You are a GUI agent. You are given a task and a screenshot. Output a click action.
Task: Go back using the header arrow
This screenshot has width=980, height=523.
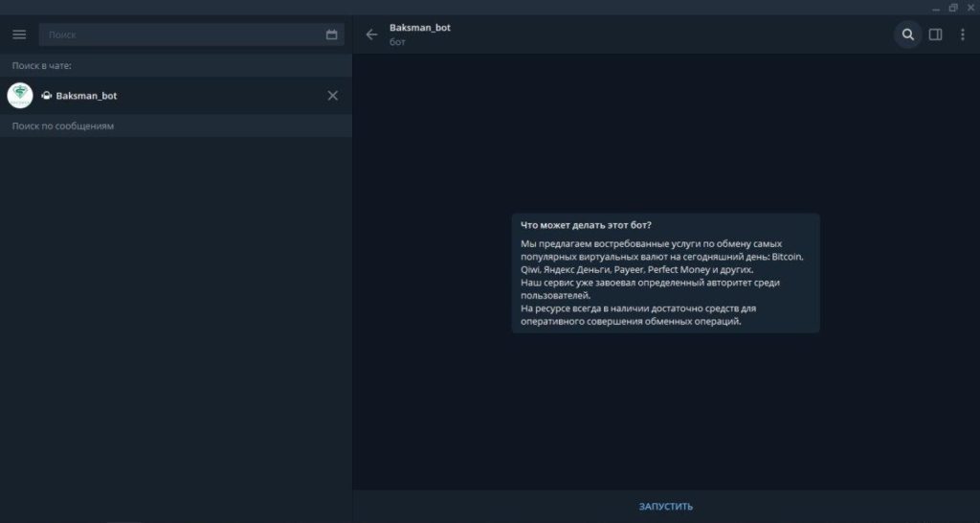point(372,34)
